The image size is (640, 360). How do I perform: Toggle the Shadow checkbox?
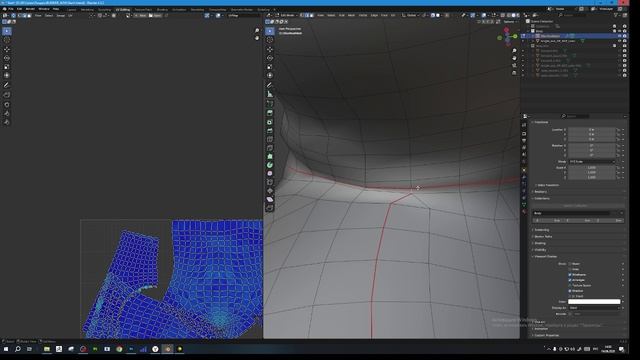coord(570,291)
